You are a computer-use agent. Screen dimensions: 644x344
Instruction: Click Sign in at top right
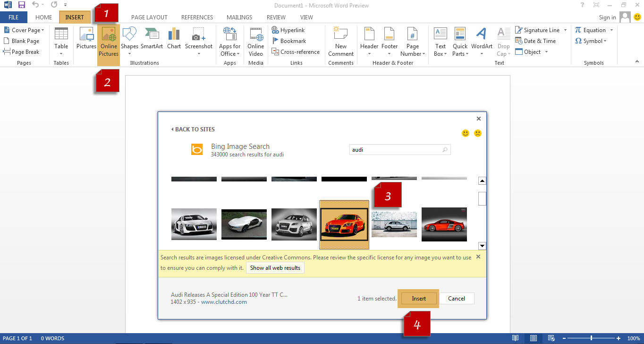607,17
